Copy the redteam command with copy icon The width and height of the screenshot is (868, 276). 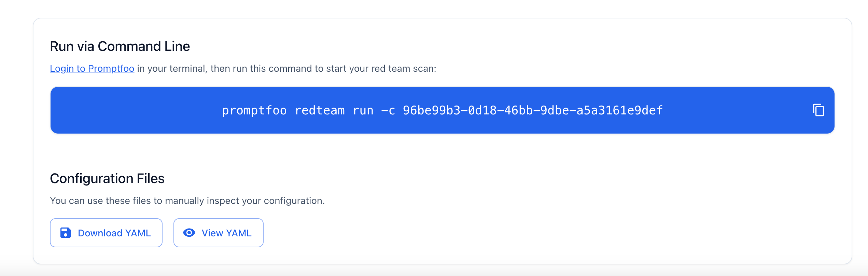818,110
